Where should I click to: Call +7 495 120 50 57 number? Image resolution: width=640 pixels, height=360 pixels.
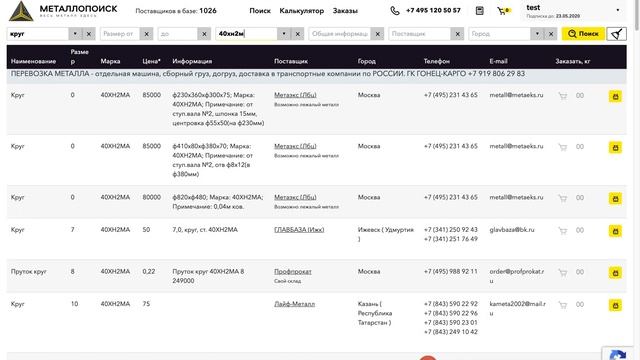tap(433, 11)
